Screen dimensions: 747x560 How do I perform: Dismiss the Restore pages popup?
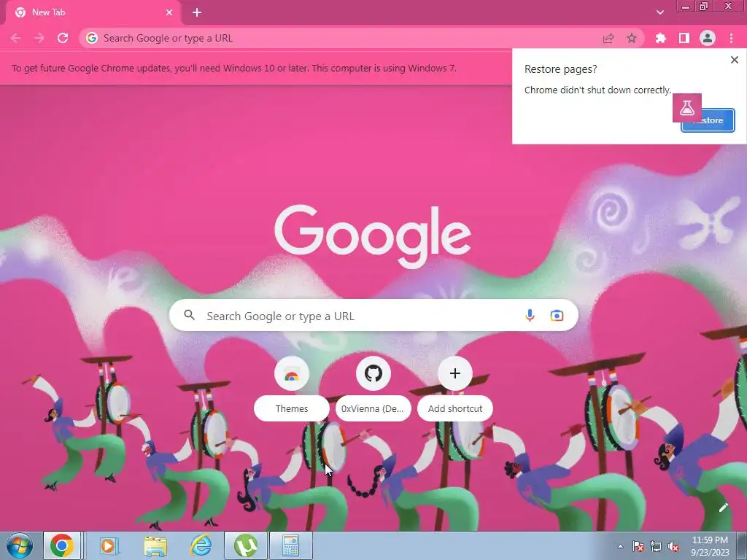click(x=734, y=60)
